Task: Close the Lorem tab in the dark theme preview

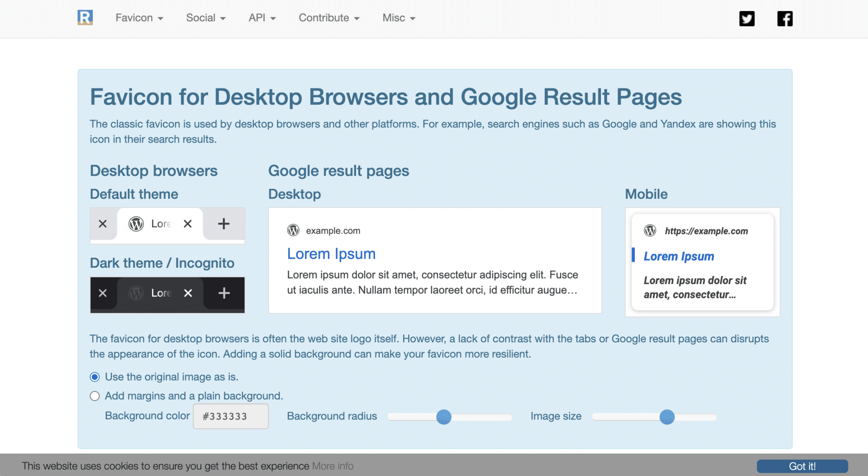Action: [x=188, y=293]
